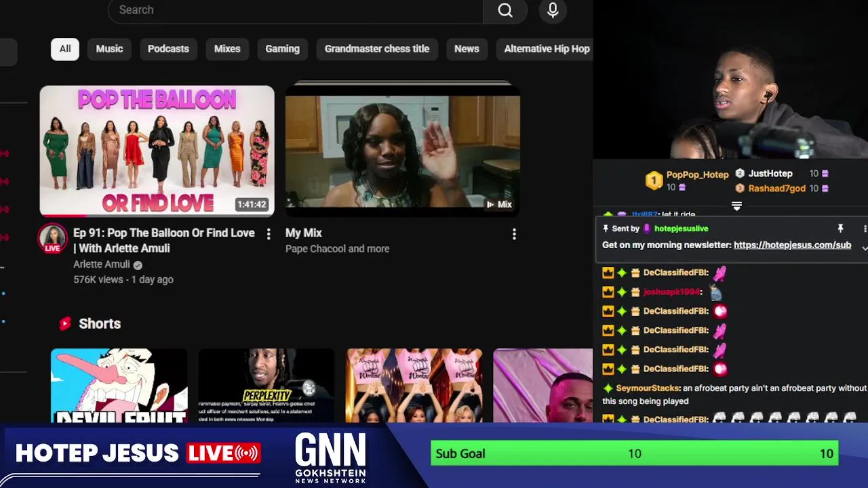Click gift icon next to Rashaad7god's 10
This screenshot has width=868, height=488.
coord(825,188)
